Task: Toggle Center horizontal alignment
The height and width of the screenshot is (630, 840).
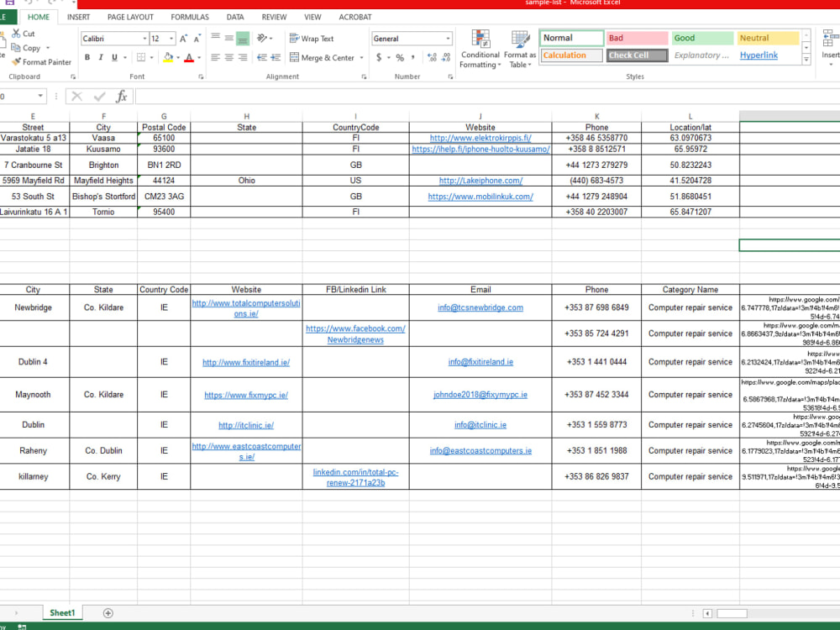Action: coord(228,57)
